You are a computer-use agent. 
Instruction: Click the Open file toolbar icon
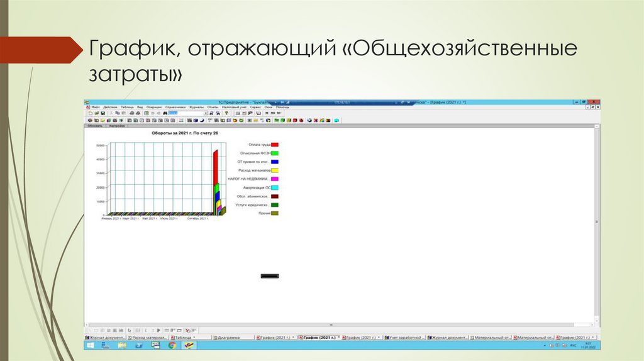pyautogui.click(x=96, y=113)
